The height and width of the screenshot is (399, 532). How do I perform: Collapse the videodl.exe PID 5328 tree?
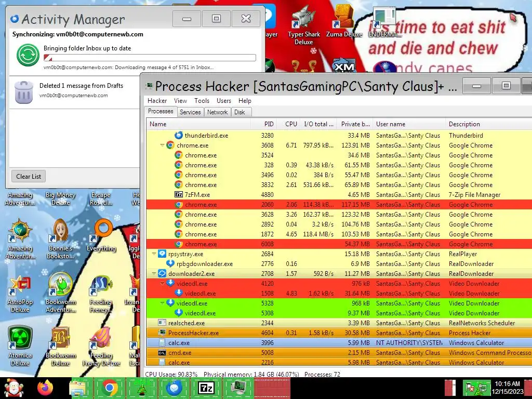coord(163,303)
